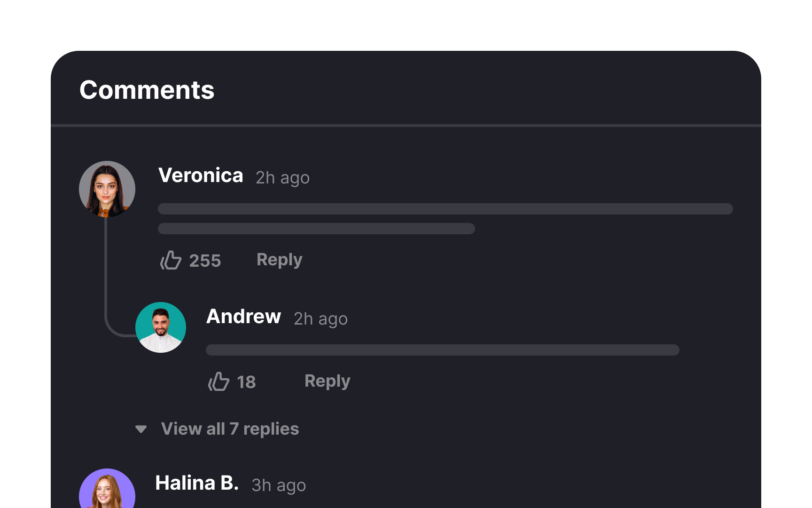Viewport: 812px width, 508px height.
Task: Click Andrew's reply text body
Action: 443,350
